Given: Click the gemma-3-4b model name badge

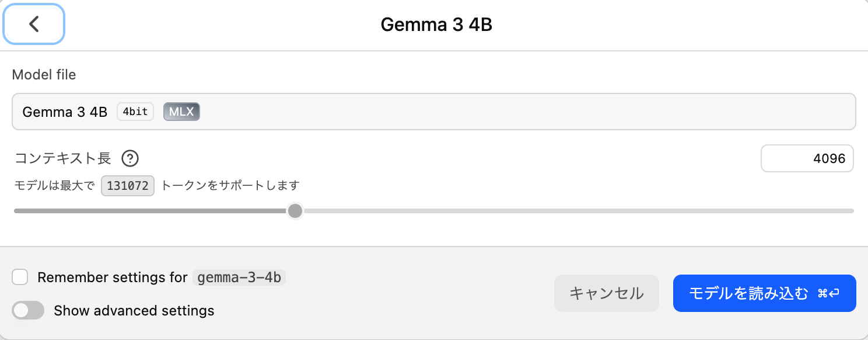Looking at the screenshot, I should pyautogui.click(x=237, y=277).
